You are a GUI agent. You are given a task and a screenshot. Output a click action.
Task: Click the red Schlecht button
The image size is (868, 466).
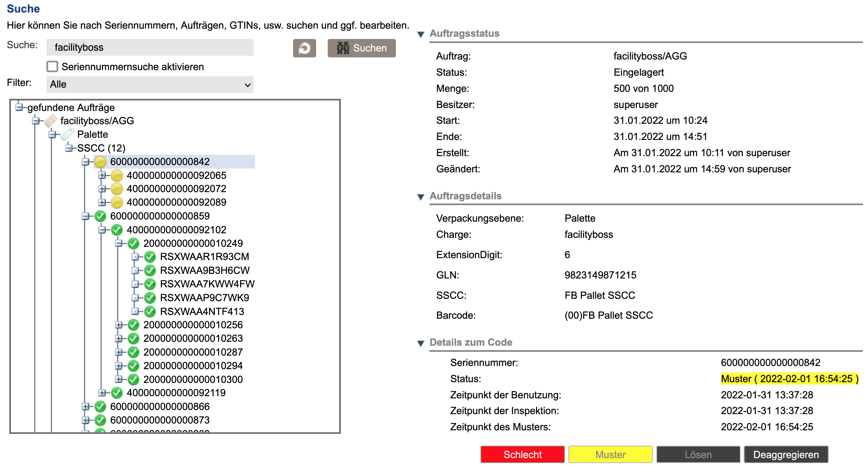pyautogui.click(x=522, y=454)
